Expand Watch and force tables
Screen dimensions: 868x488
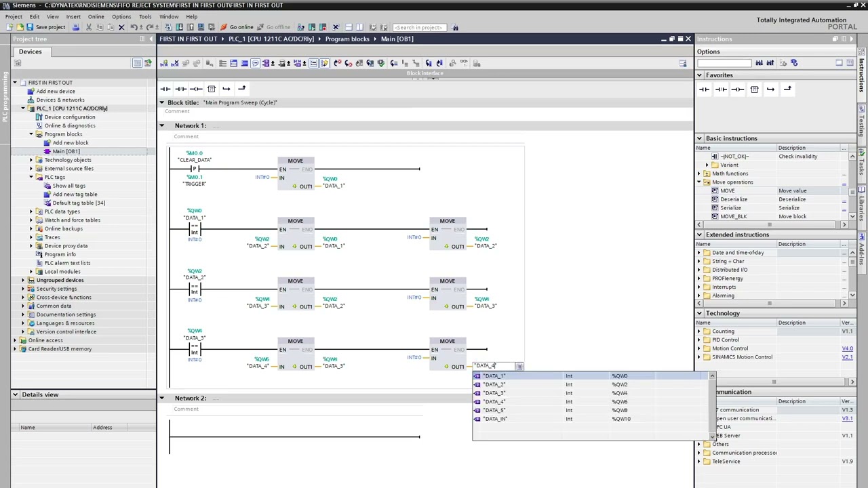point(31,220)
